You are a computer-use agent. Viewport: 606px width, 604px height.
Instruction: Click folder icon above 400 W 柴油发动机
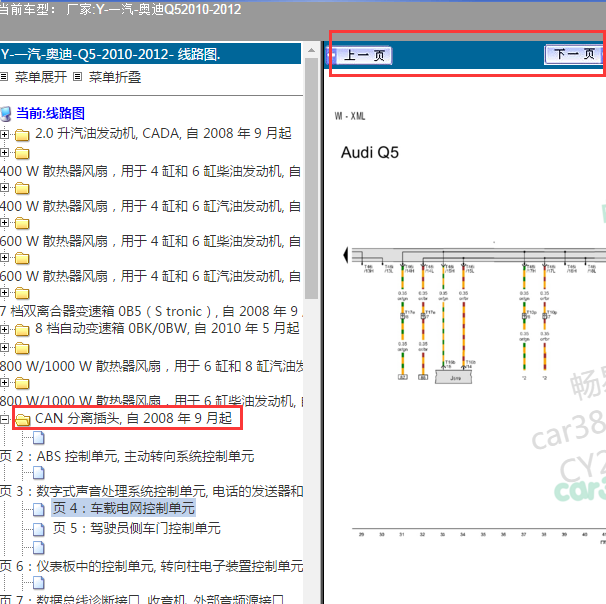point(22,153)
